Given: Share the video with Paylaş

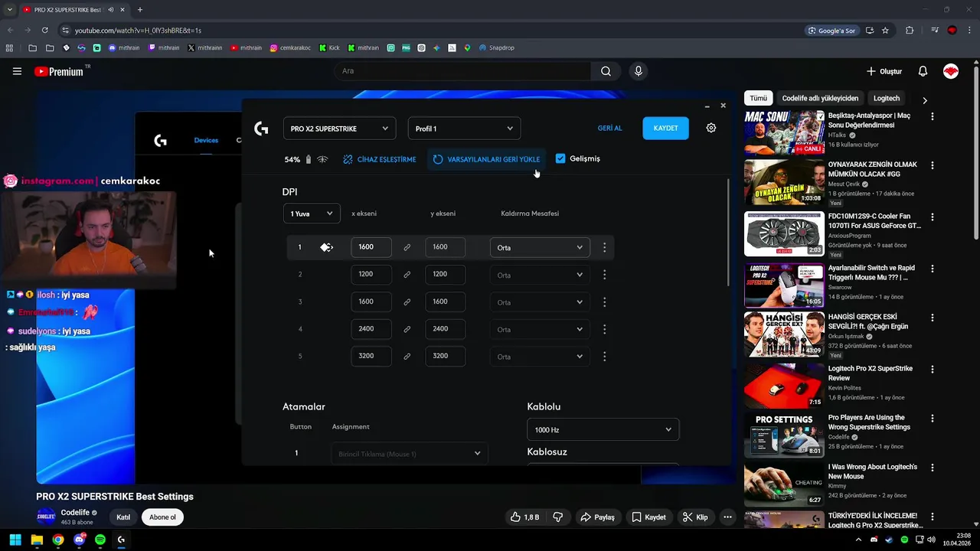Looking at the screenshot, I should point(597,517).
